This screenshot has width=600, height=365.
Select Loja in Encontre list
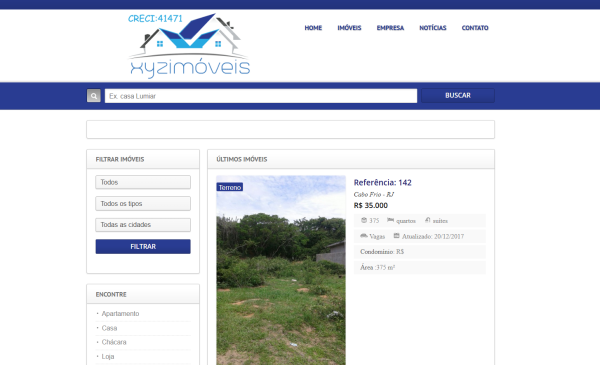pos(108,356)
